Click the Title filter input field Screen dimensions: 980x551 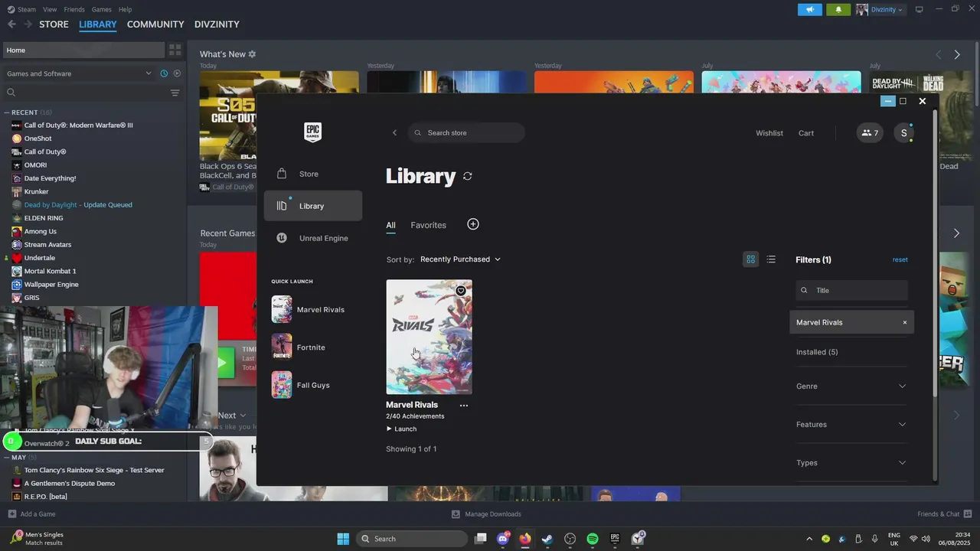(851, 290)
